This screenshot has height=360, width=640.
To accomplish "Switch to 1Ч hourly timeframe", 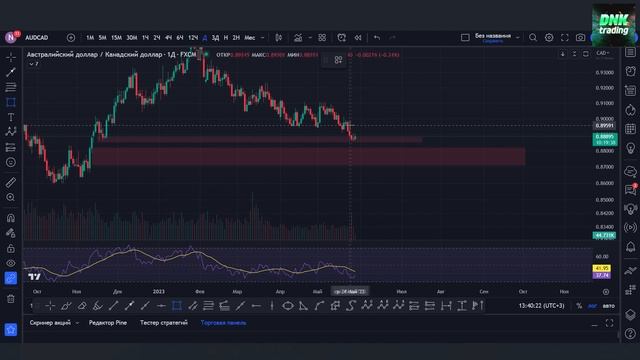I will click(145, 38).
